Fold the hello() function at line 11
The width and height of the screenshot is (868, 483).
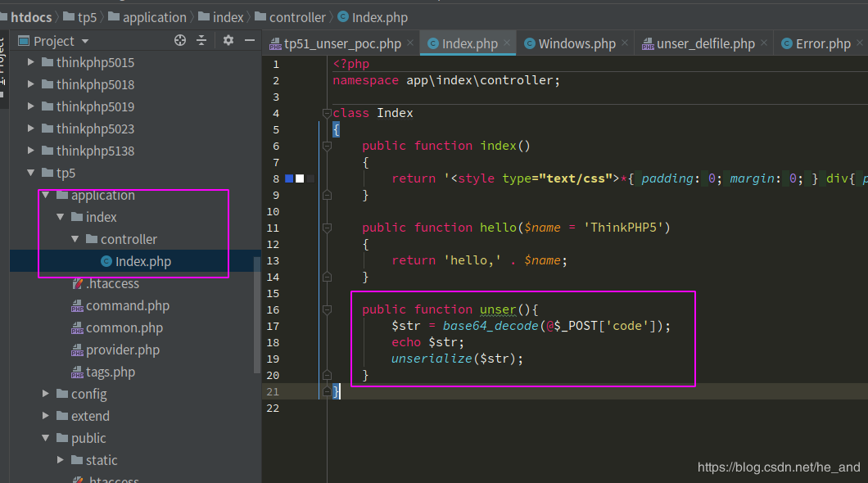point(327,228)
